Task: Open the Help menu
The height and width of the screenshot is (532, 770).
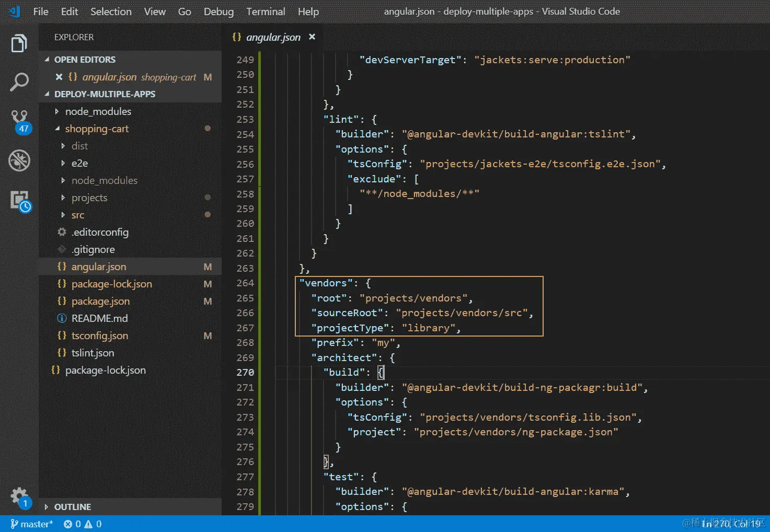Action: pyautogui.click(x=308, y=11)
